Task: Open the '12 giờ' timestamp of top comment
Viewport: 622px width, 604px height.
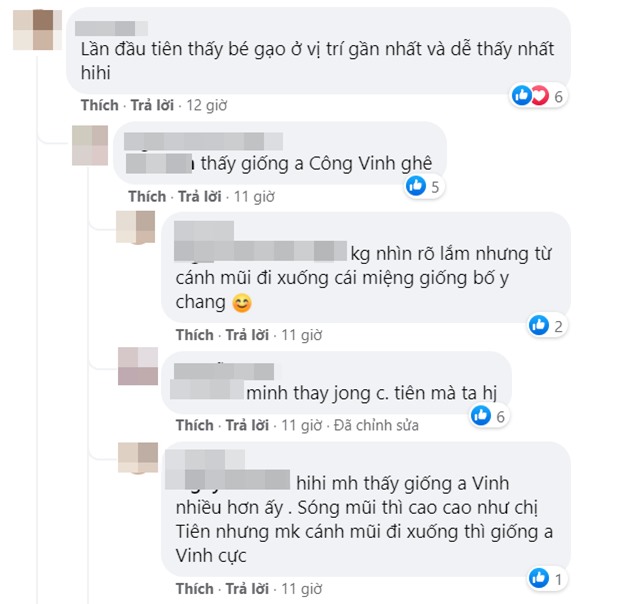Action: pyautogui.click(x=207, y=105)
